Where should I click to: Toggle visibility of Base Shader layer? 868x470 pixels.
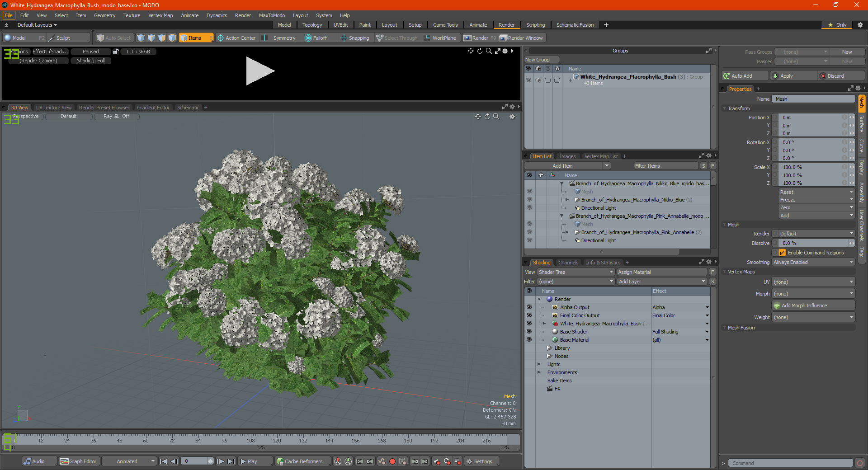pos(529,332)
